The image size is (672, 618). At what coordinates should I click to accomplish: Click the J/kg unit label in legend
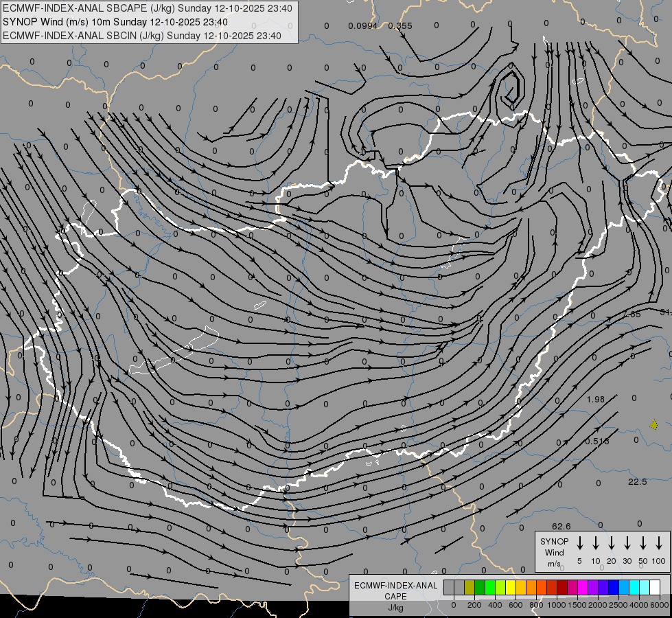point(395,608)
